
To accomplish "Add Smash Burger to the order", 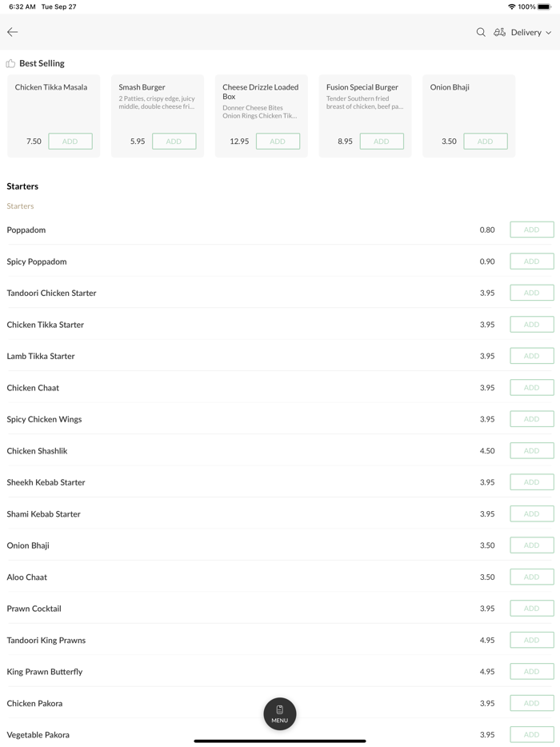I will tap(174, 141).
